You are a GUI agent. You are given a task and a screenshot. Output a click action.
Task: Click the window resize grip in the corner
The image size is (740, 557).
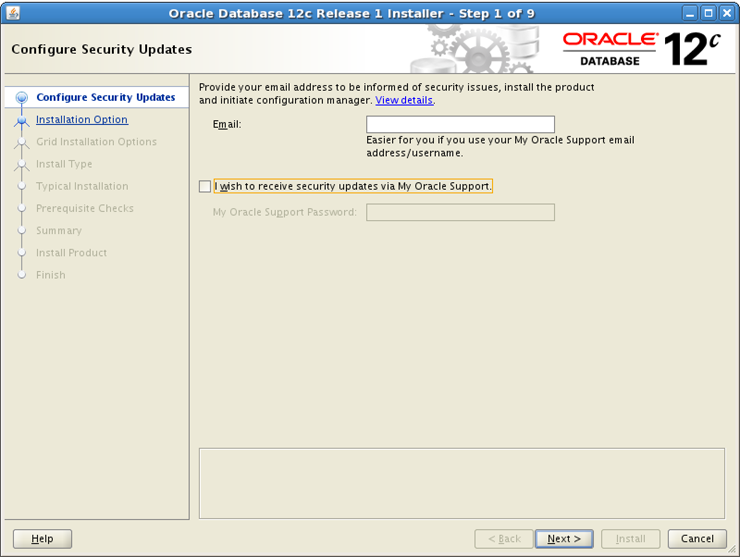click(732, 549)
